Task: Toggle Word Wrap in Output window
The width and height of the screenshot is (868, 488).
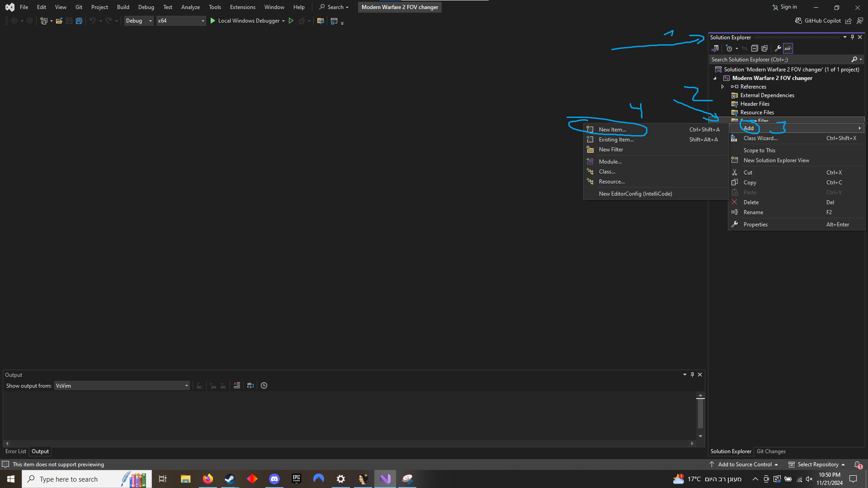Action: point(250,385)
